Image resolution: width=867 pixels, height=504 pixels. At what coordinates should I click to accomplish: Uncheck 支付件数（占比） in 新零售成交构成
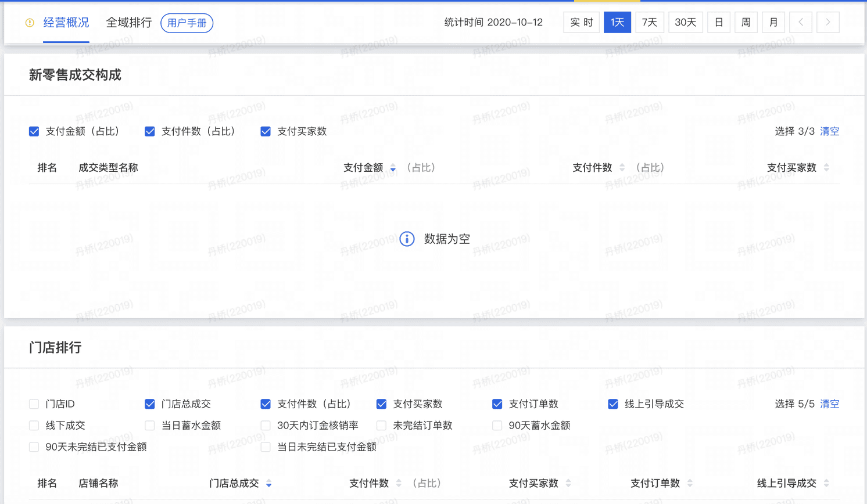pos(150,131)
